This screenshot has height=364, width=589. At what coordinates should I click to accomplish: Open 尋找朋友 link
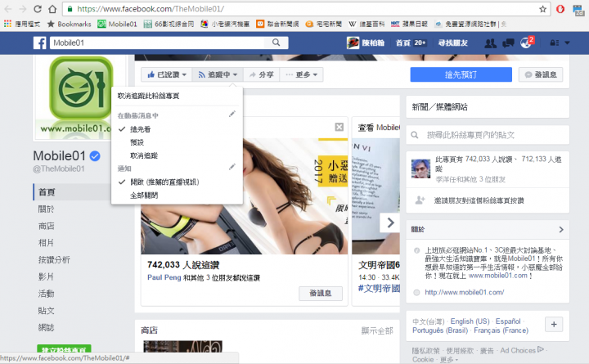tap(452, 43)
